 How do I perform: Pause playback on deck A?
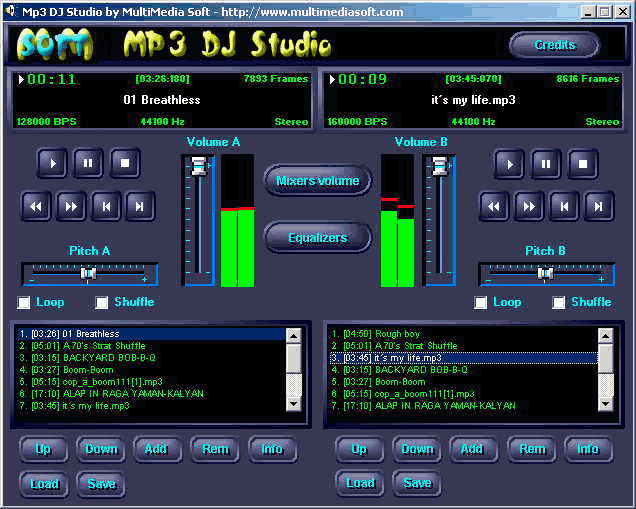(x=88, y=162)
